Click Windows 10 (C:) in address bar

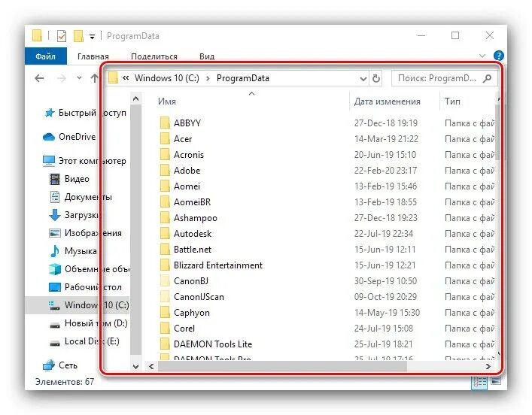(x=166, y=78)
